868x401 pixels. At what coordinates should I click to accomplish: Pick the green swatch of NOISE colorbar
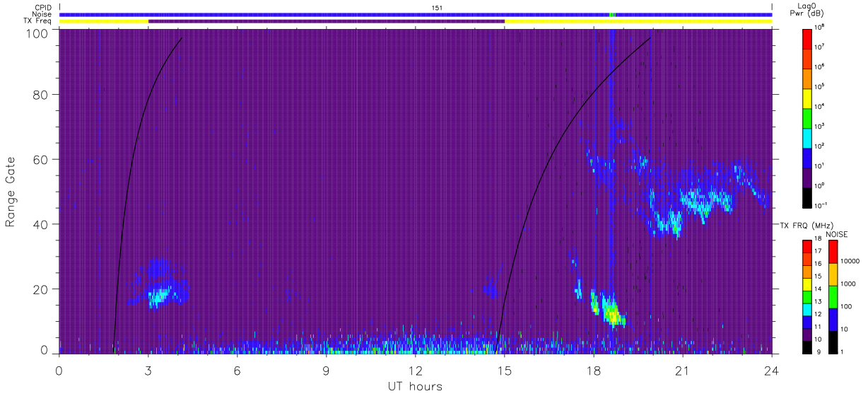pyautogui.click(x=833, y=297)
